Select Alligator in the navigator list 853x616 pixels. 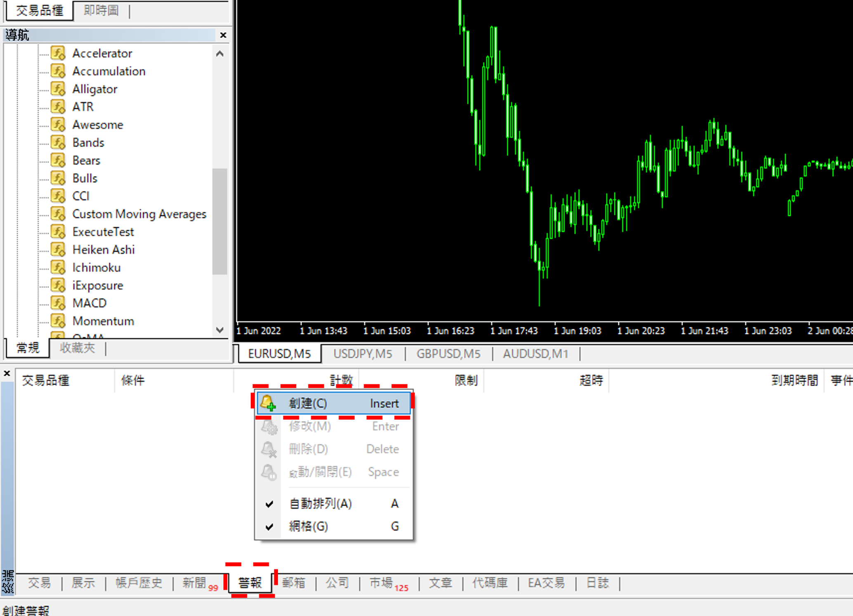coord(95,89)
